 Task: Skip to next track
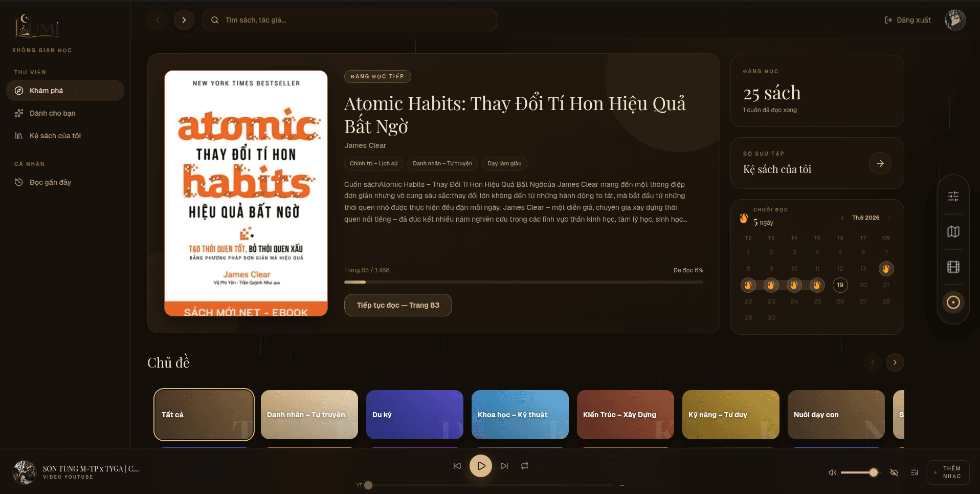[504, 466]
